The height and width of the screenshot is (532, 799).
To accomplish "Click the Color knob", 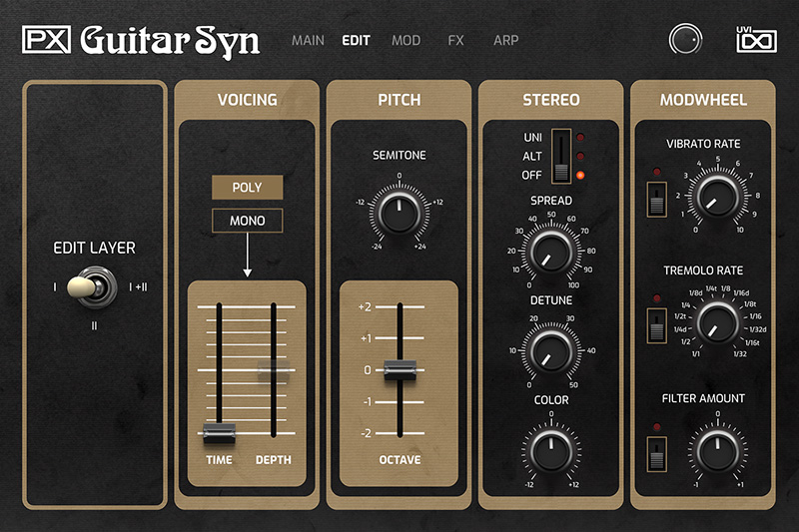I will pyautogui.click(x=550, y=451).
